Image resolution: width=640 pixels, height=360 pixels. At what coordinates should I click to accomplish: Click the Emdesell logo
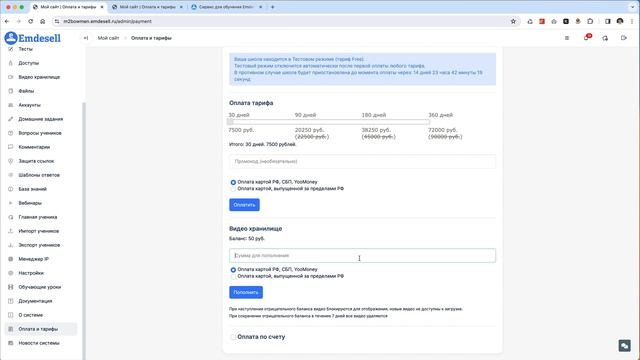pyautogui.click(x=33, y=38)
